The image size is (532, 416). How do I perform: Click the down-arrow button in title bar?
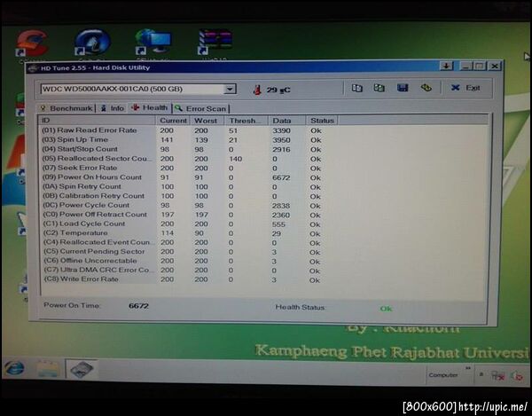(447, 66)
